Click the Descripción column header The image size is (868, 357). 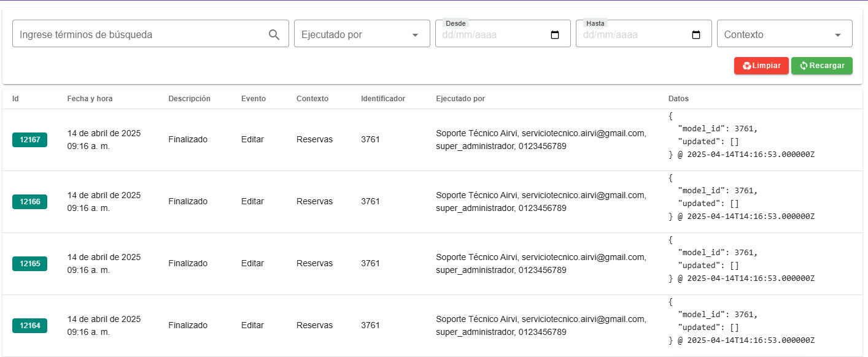pos(189,99)
